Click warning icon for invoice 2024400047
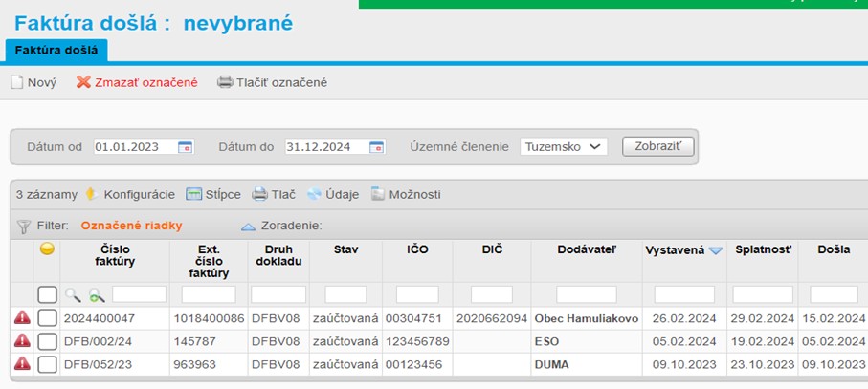This screenshot has width=868, height=389. pos(22,317)
